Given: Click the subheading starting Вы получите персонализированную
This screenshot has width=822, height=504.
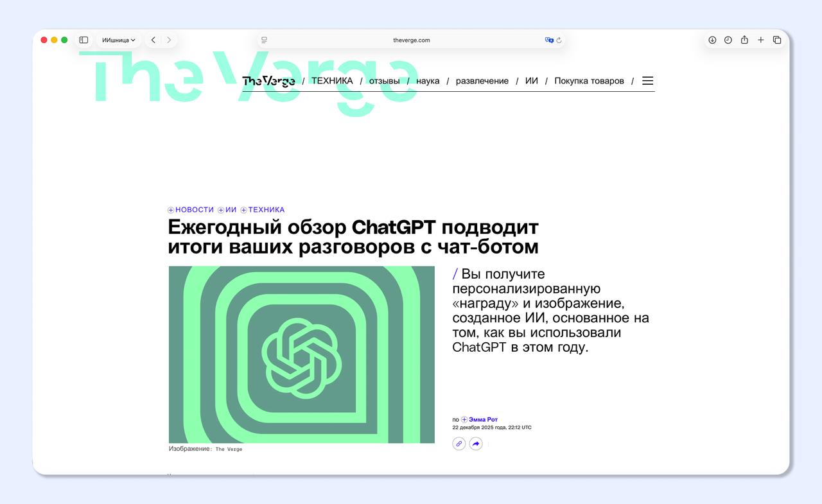Looking at the screenshot, I should (x=550, y=311).
